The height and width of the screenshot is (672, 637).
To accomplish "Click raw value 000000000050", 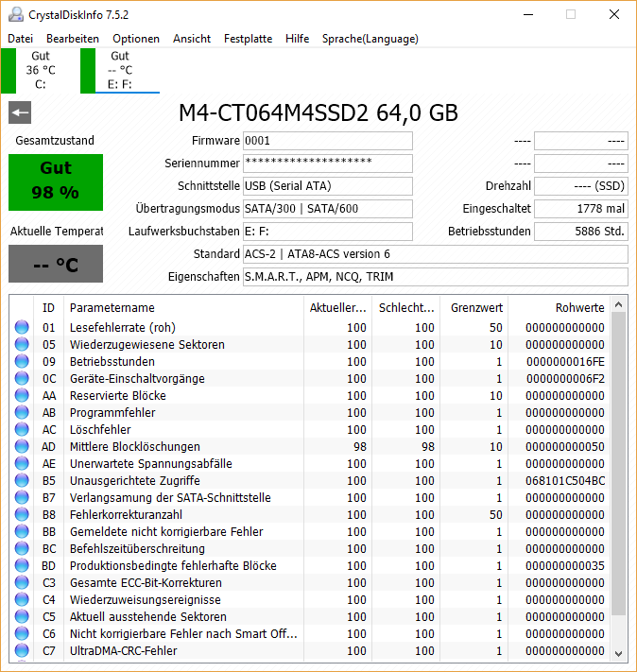I will [x=565, y=446].
